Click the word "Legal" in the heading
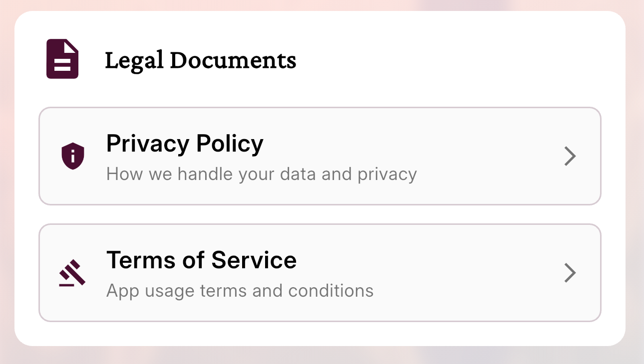644x364 pixels. [134, 60]
